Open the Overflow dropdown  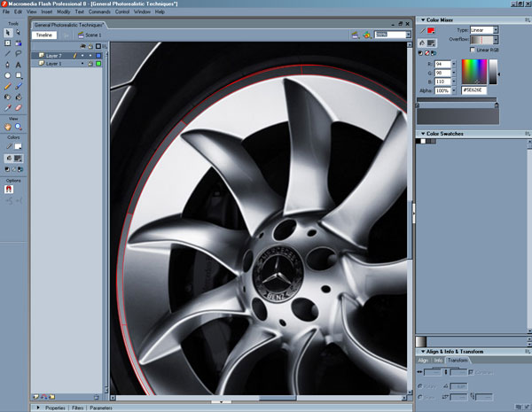496,40
